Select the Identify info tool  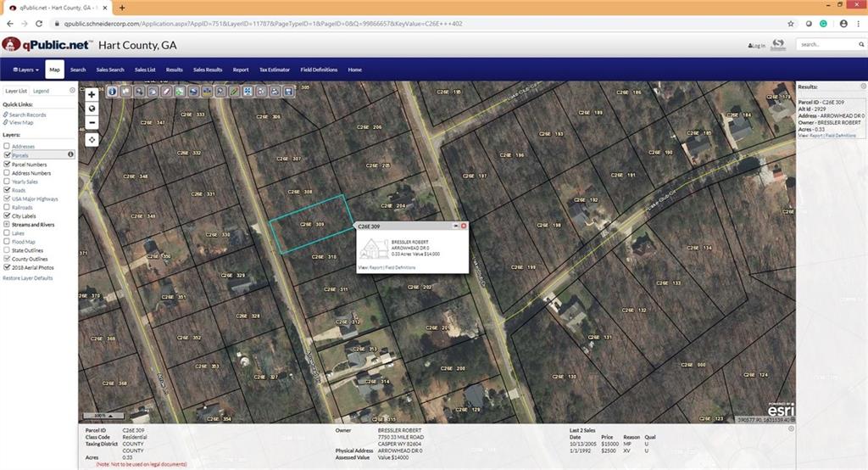point(113,92)
